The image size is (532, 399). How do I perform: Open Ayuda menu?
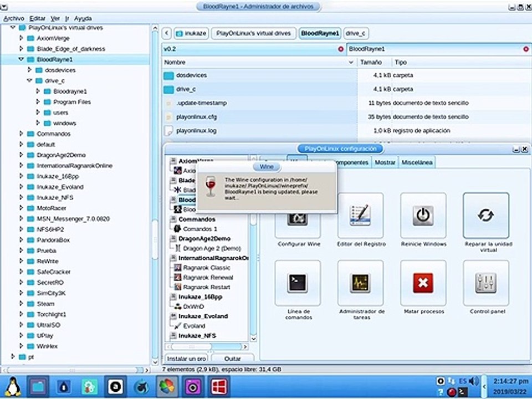point(83,18)
